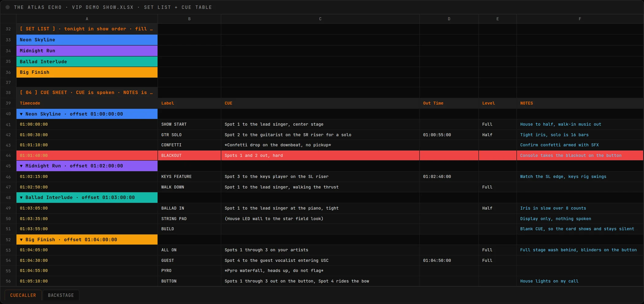Click the Label column header cell
Screen dimensions: 644x304
tap(189, 103)
